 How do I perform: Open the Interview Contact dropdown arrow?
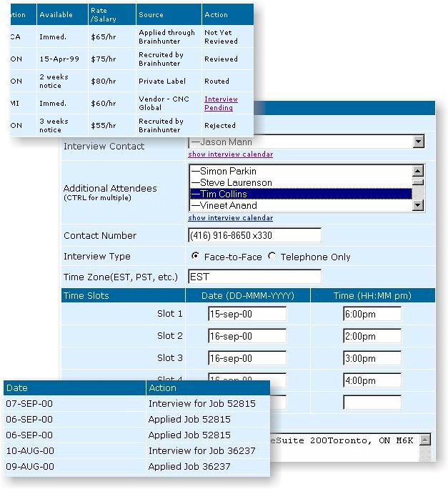click(418, 142)
